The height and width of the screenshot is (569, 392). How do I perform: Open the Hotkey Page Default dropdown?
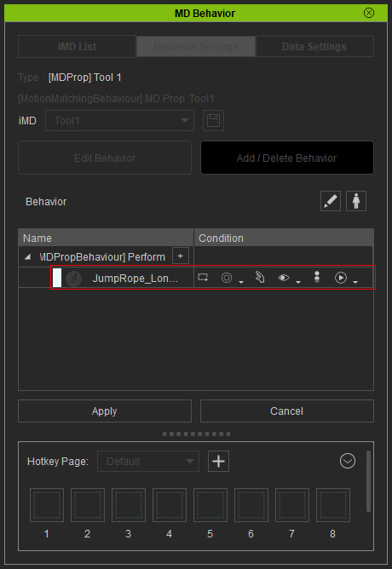(148, 461)
